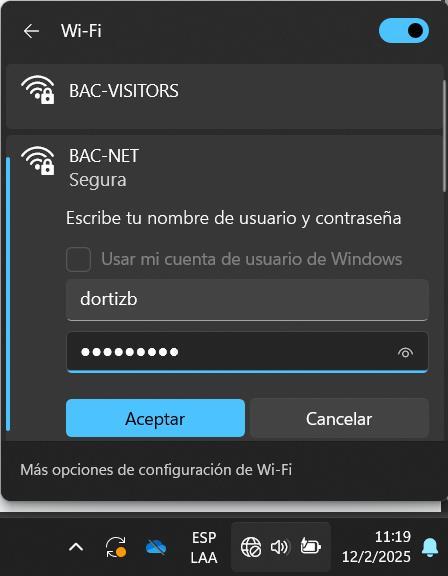Select the BAC-VISITORS network
Viewport: 448px width, 576px height.
(224, 97)
